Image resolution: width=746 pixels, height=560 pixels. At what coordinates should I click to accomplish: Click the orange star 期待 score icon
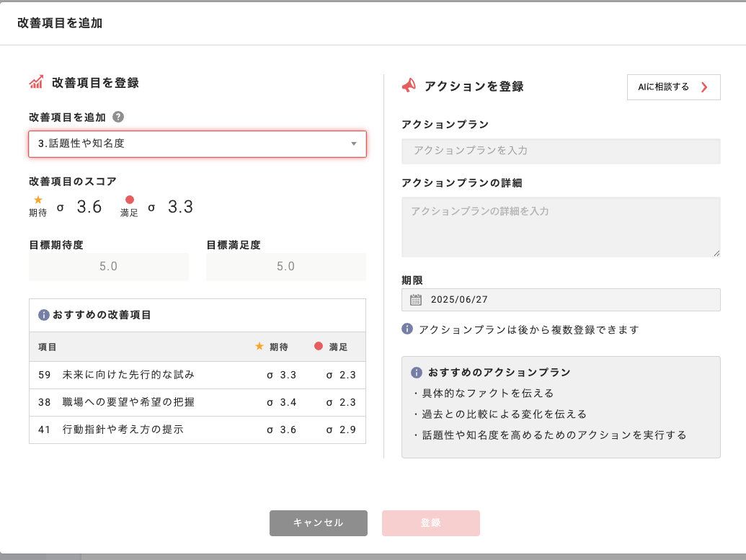(x=38, y=200)
